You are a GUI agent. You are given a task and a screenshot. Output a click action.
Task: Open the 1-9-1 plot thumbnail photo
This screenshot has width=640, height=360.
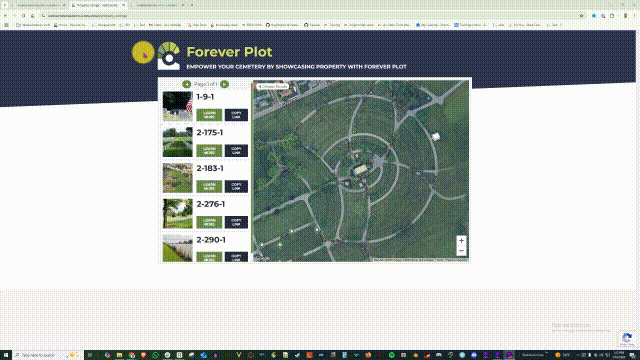coord(178,106)
